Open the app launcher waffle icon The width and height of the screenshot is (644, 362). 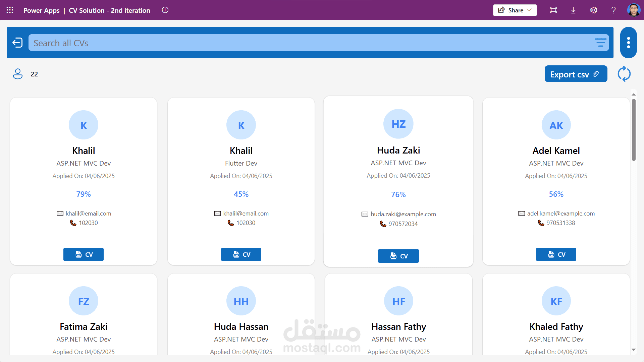[10, 10]
